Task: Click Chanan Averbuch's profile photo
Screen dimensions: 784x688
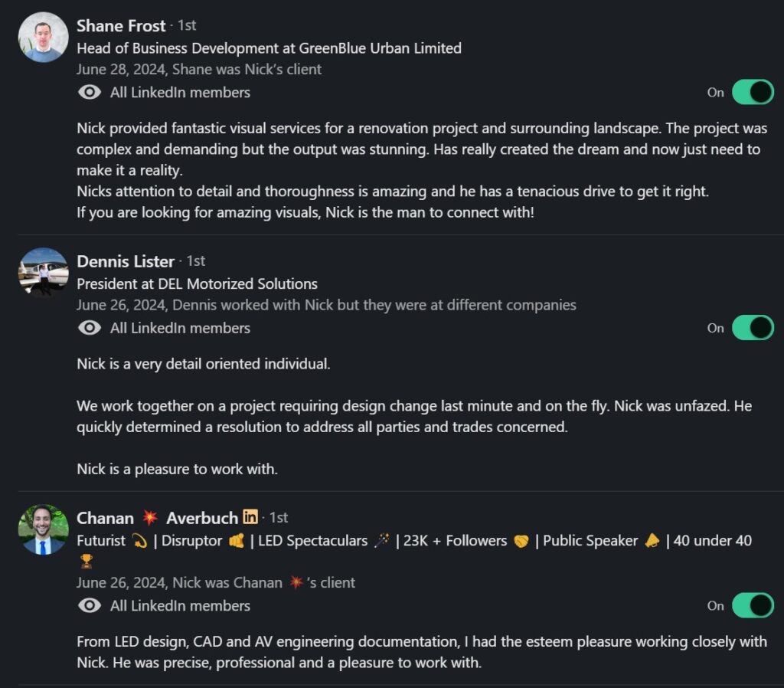Action: tap(43, 529)
